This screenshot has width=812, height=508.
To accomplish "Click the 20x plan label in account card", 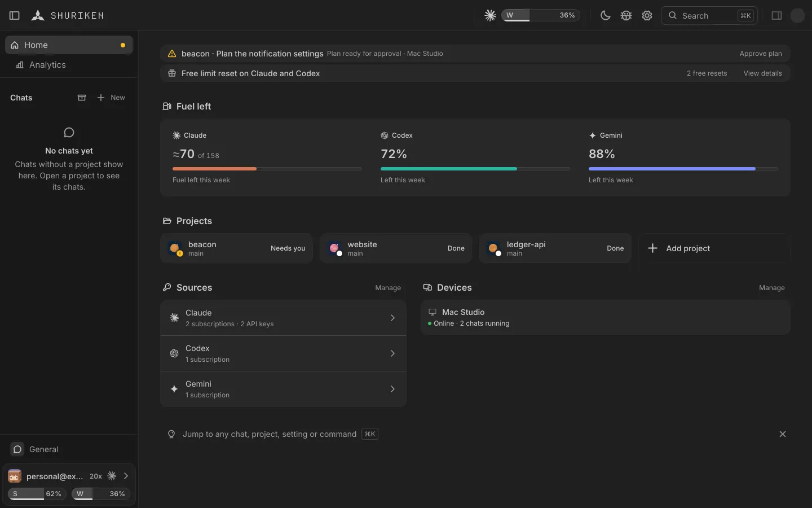I will pos(96,476).
